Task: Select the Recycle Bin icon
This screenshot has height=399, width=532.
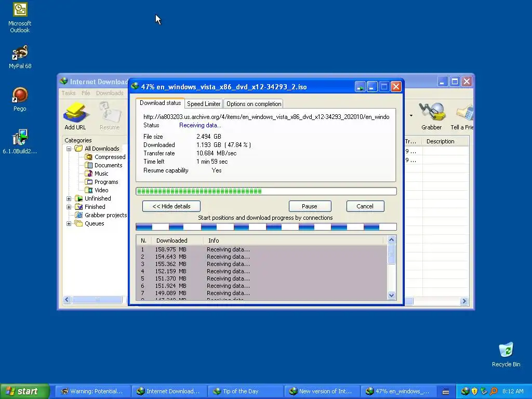Action: click(x=506, y=354)
